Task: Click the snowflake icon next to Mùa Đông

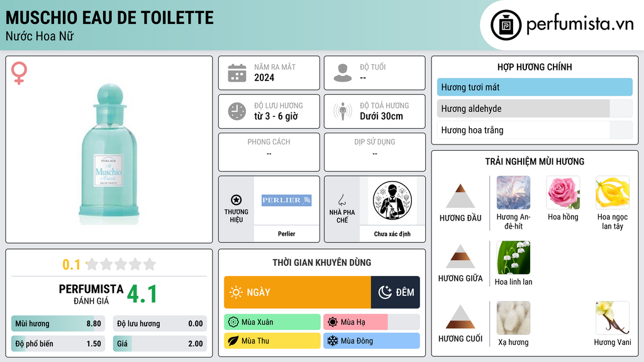Action: (333, 341)
